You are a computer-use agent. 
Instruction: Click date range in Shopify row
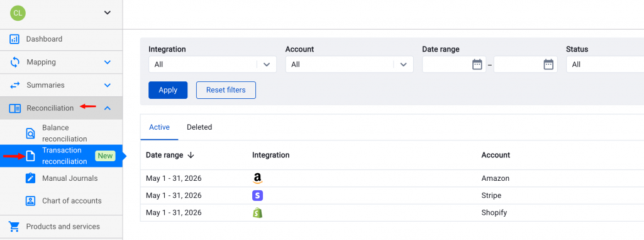[174, 213]
